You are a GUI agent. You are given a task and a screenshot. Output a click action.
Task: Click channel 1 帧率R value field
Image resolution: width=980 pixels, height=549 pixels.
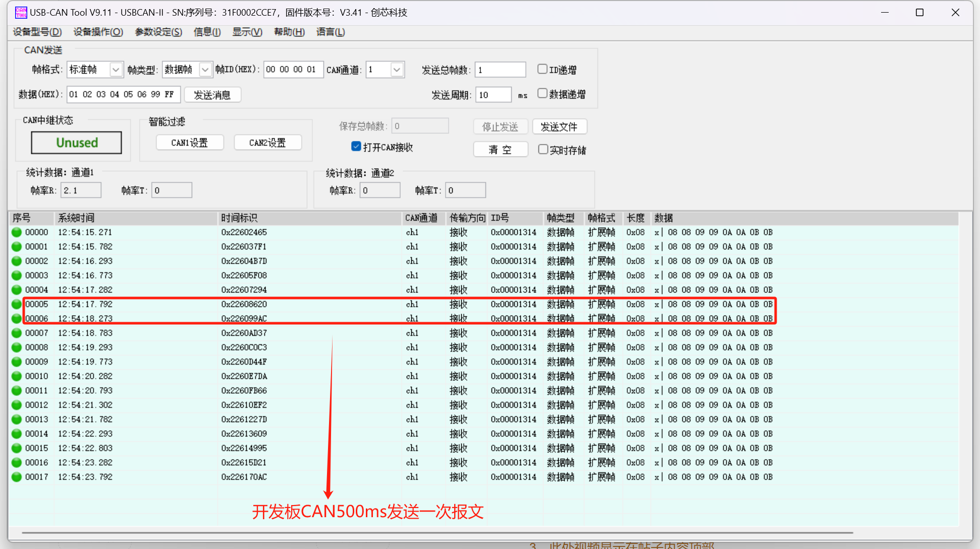click(x=81, y=190)
